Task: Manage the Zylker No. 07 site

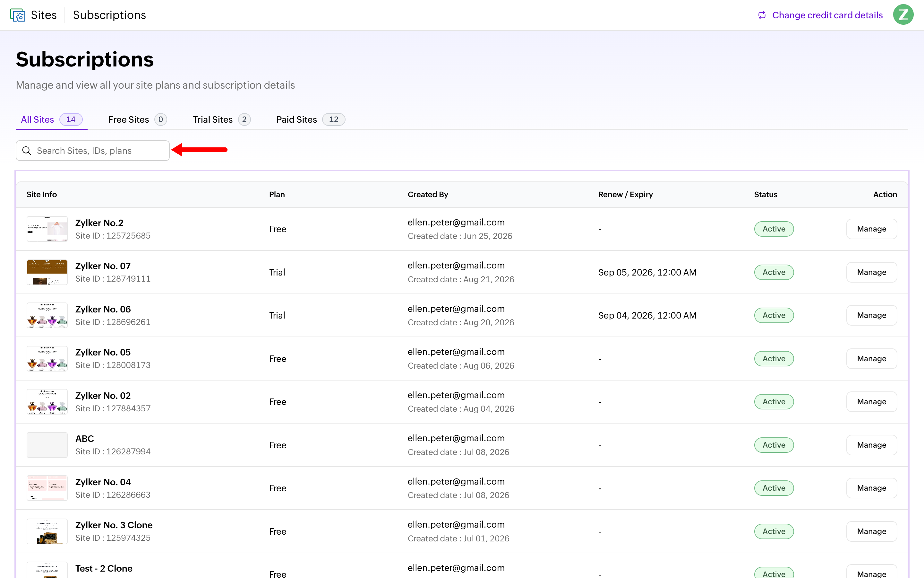Action: click(871, 272)
